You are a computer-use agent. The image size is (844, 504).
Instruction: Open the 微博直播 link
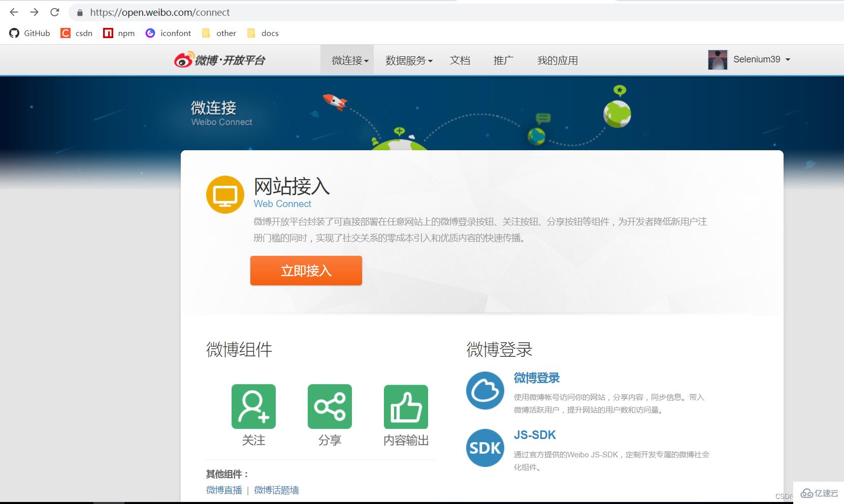coord(224,490)
